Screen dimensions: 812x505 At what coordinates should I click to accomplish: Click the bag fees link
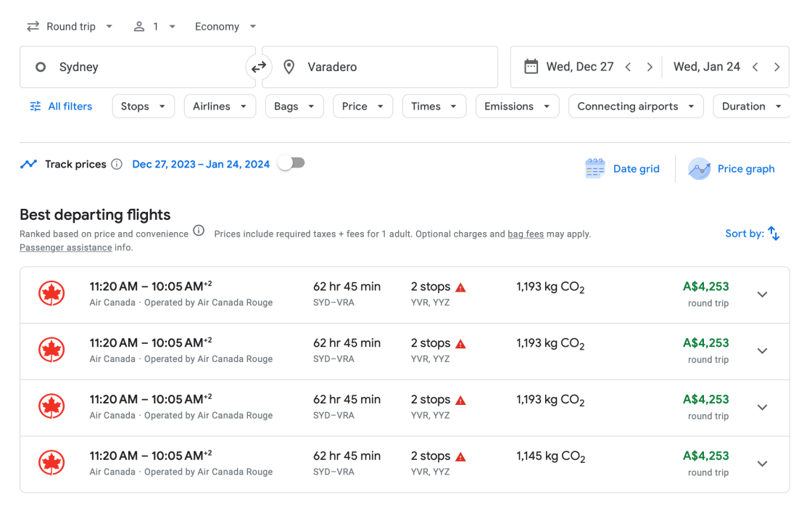[526, 234]
